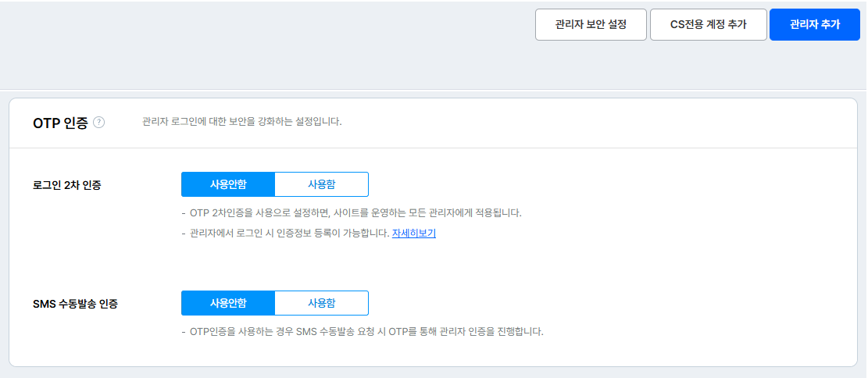Enable SMS 수동발송 인증 with 사용함
This screenshot has height=378, width=868.
coord(321,303)
